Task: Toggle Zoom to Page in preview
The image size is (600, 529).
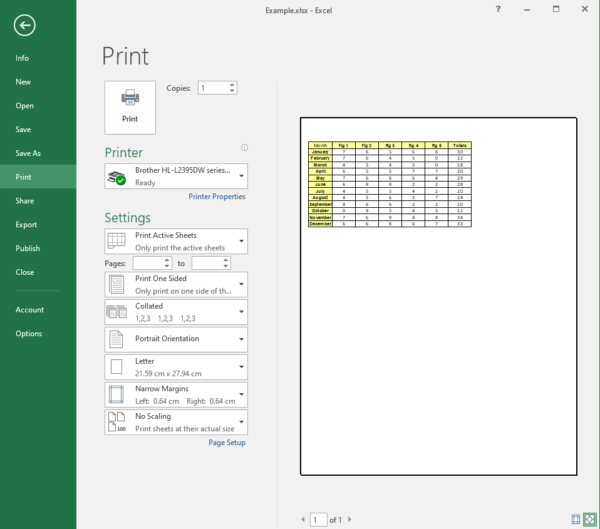Action: point(590,519)
